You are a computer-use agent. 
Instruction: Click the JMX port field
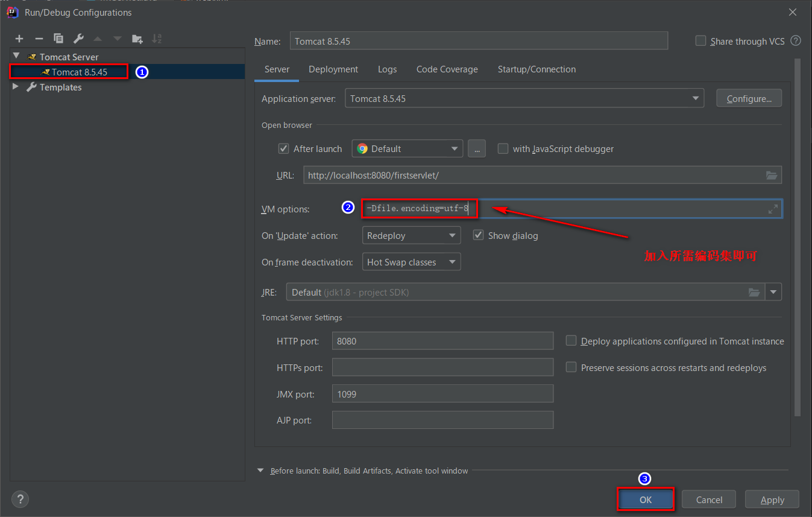coord(442,394)
